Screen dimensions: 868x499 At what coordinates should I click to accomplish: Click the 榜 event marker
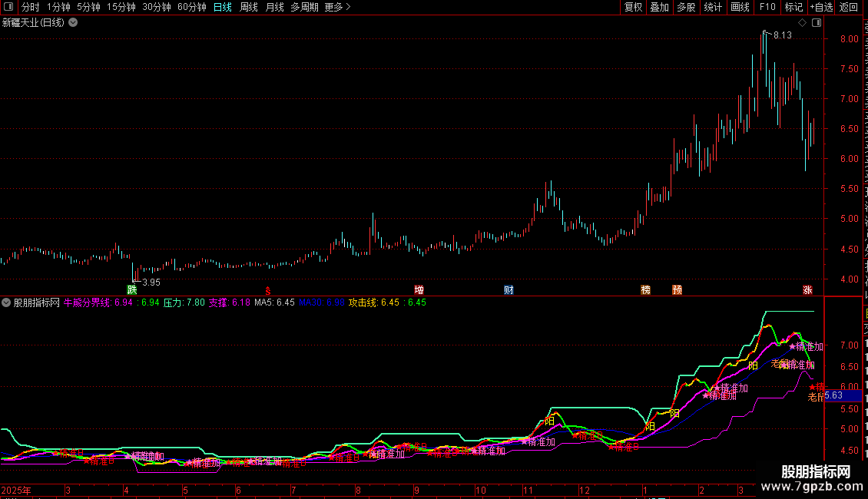(645, 290)
